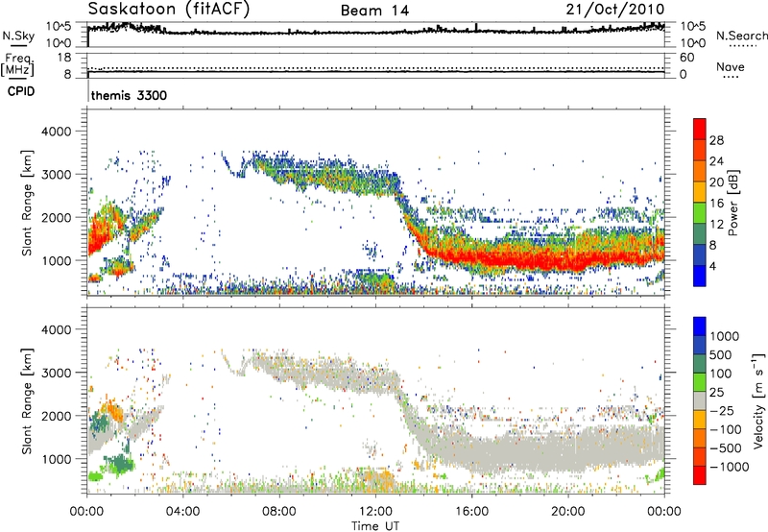Viewport: 768px width, 532px height.
Task: Click the blue top segment of velocity color bar
Action: point(700,326)
